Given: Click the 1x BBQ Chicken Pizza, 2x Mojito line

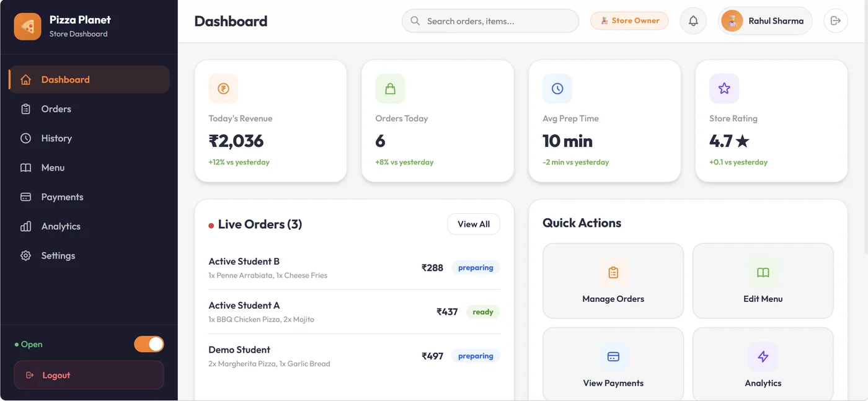Looking at the screenshot, I should (x=262, y=320).
